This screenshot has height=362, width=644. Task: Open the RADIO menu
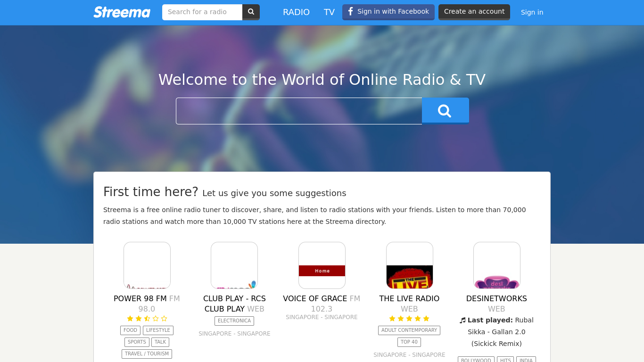click(296, 12)
